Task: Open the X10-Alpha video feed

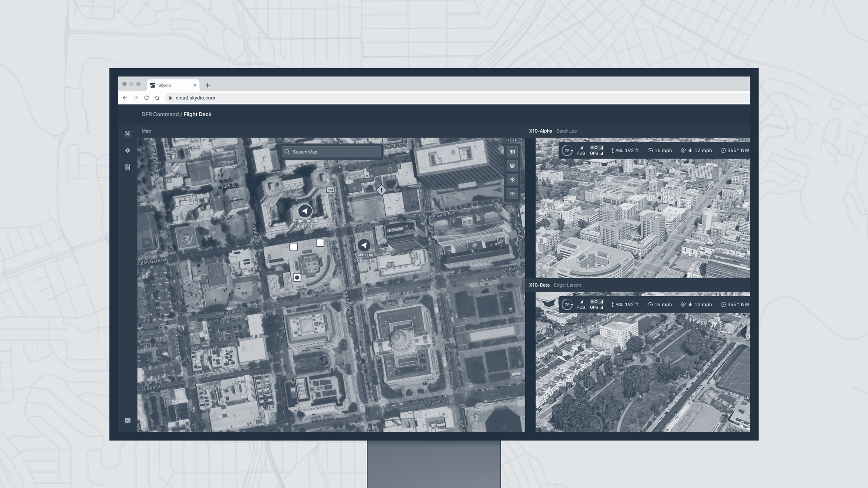Action: click(642, 208)
